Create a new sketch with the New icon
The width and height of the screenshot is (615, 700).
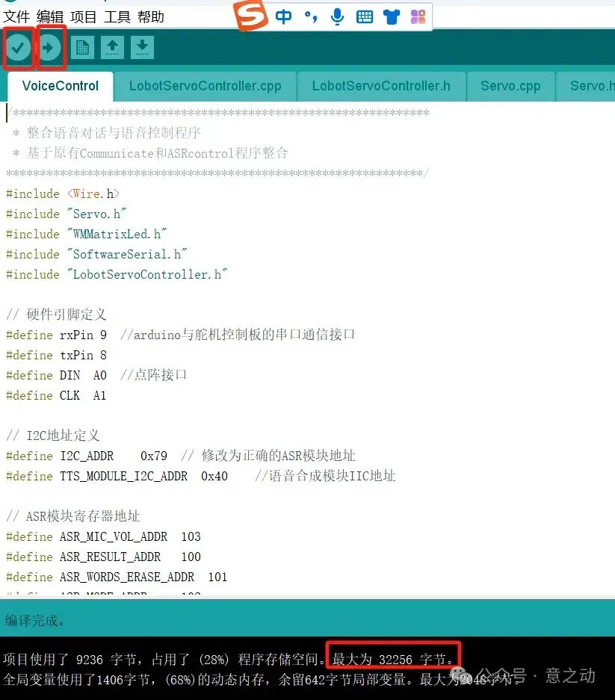[x=82, y=47]
